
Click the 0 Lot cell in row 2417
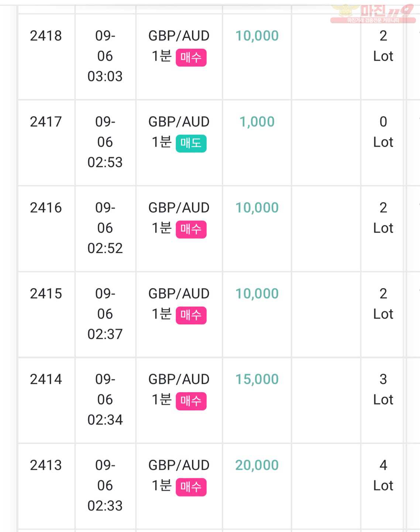[x=383, y=132]
